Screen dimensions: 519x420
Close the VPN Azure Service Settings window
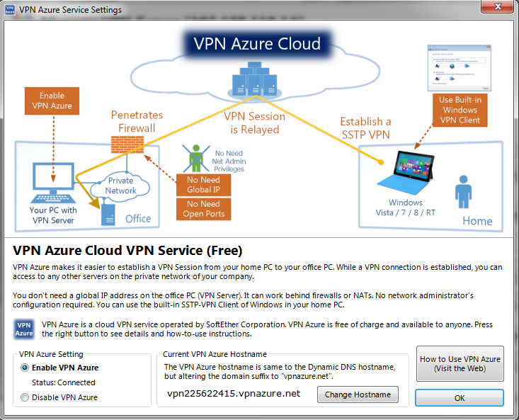498,6
